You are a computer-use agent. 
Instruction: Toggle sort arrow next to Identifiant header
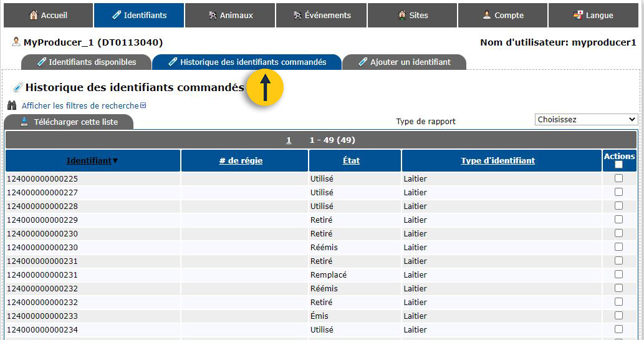115,161
